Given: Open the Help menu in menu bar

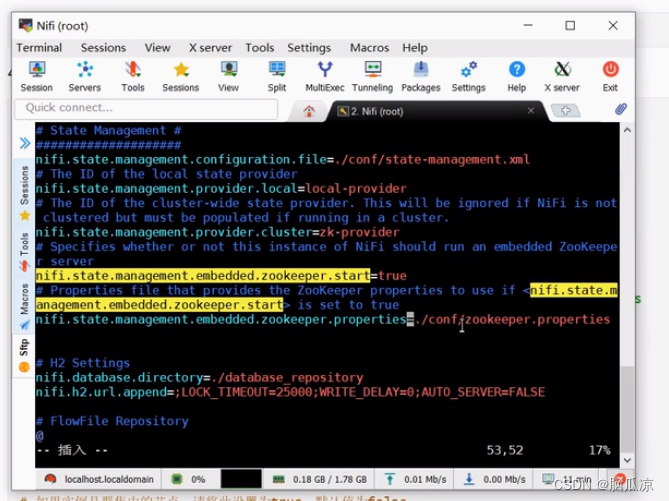Looking at the screenshot, I should tap(415, 47).
